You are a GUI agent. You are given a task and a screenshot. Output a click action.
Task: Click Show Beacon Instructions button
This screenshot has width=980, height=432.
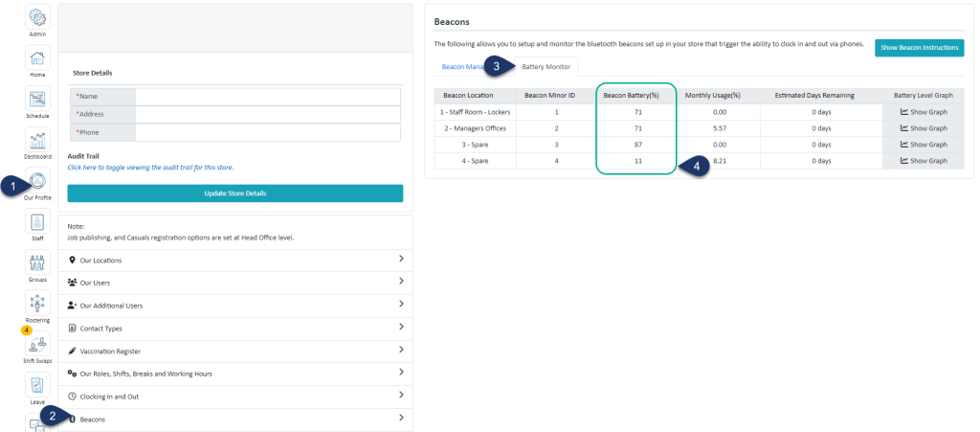pyautogui.click(x=920, y=48)
